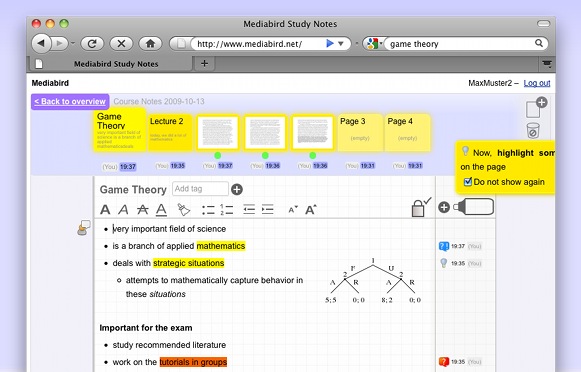581x372 pixels.
Task: Click the game theory search field
Action: pyautogui.click(x=461, y=44)
